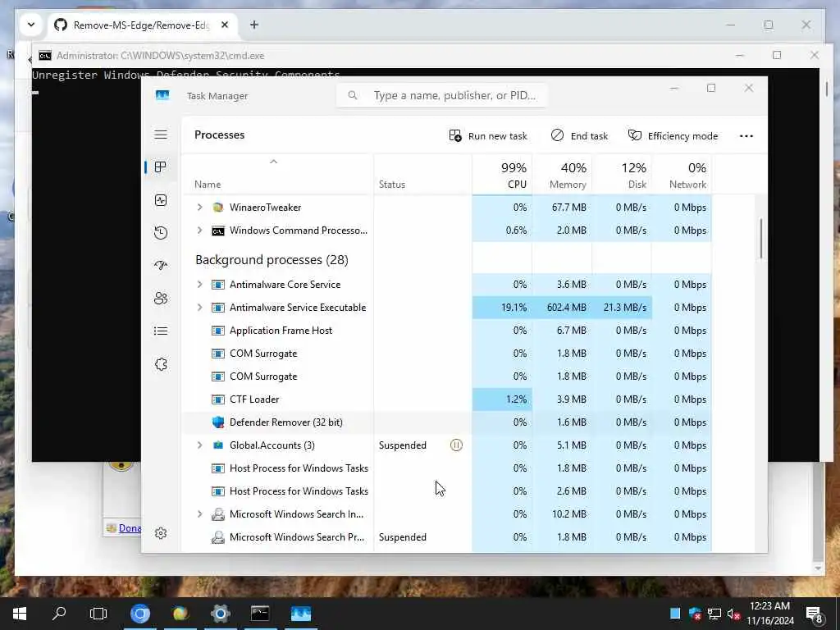Open Task View on the taskbar

[98, 614]
